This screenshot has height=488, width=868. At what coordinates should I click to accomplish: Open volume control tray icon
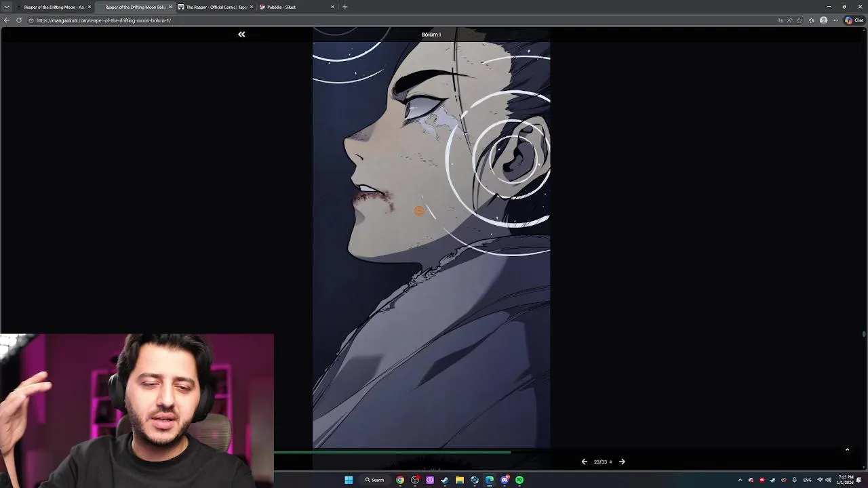[x=828, y=480]
